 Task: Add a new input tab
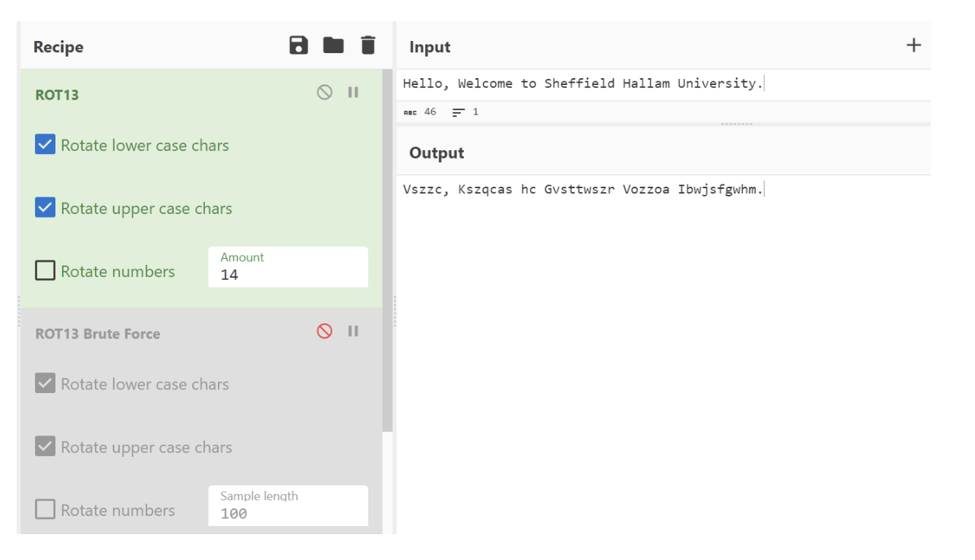(x=913, y=46)
